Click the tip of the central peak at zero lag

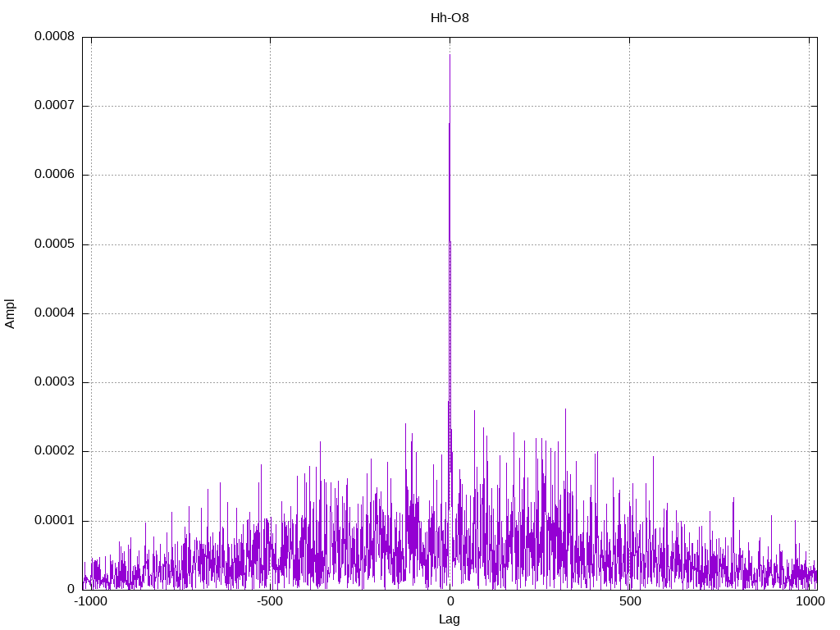coord(450,55)
